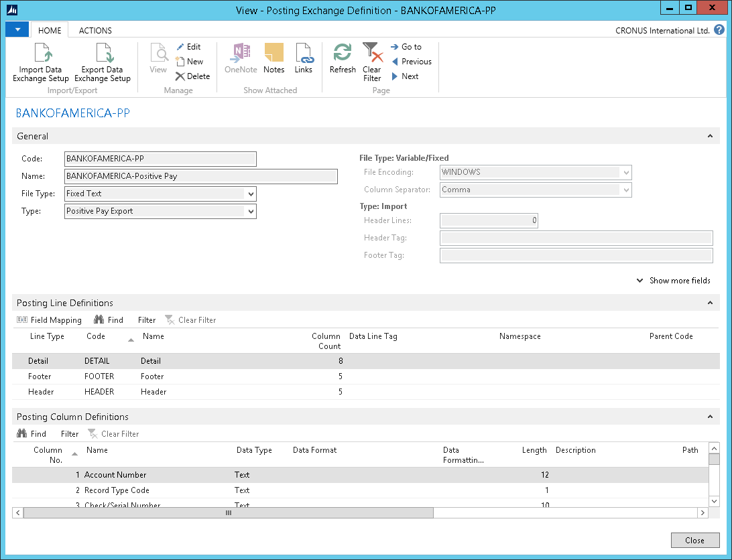
Task: Click the Parent Code column header
Action: 671,336
